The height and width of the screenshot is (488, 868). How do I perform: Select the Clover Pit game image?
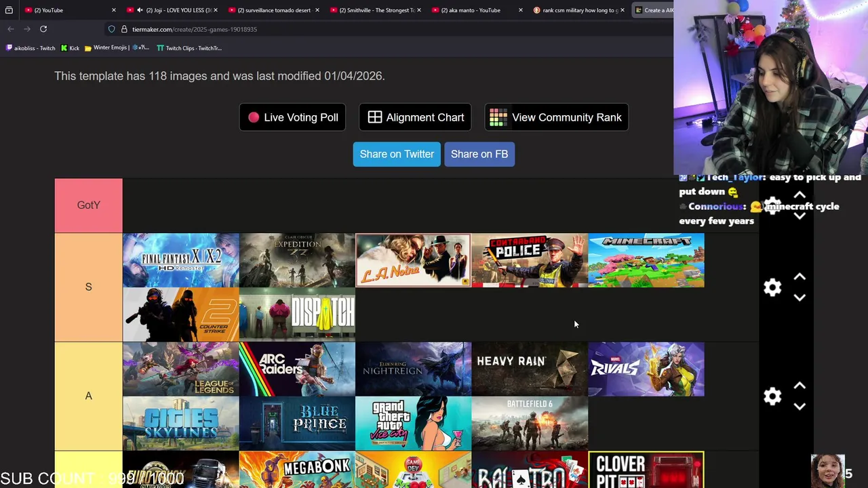pos(646,470)
